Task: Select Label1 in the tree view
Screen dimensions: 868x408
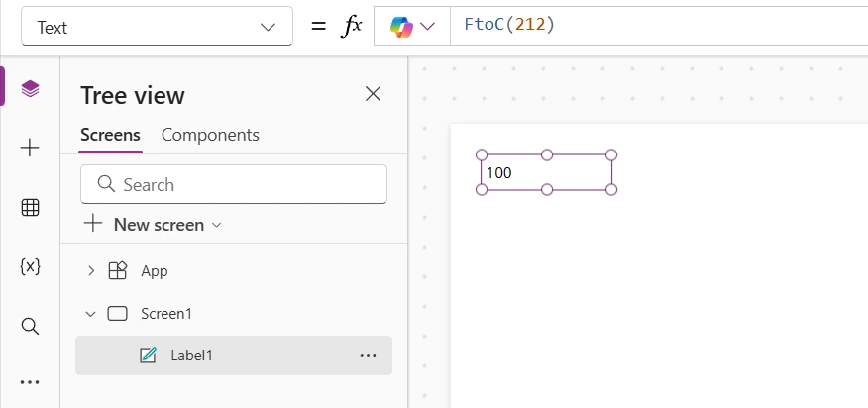Action: (191, 356)
